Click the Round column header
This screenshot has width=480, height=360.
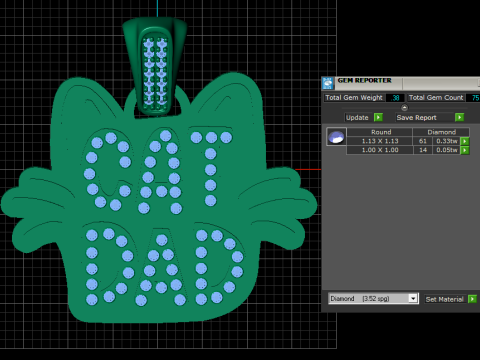[x=380, y=132]
